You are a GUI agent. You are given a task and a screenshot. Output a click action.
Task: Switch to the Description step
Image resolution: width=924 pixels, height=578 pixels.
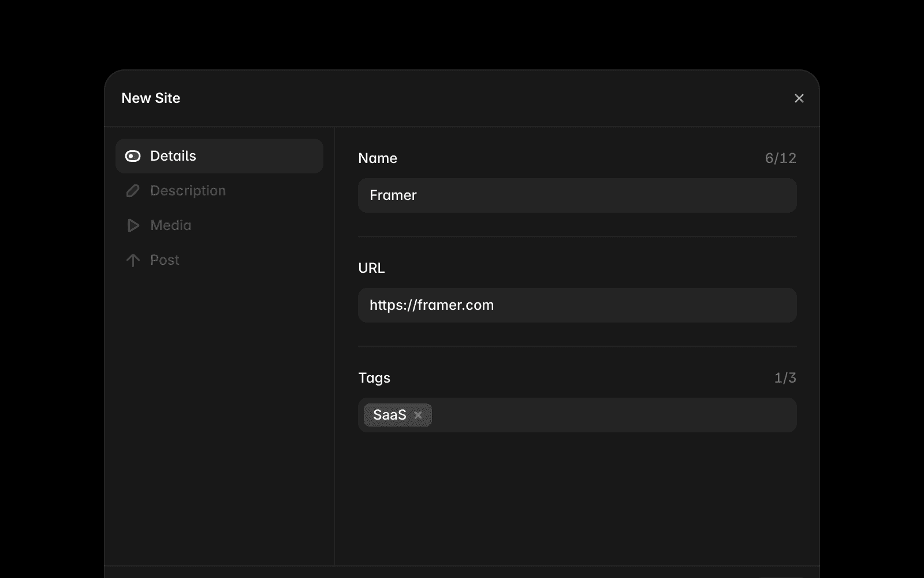tap(219, 191)
